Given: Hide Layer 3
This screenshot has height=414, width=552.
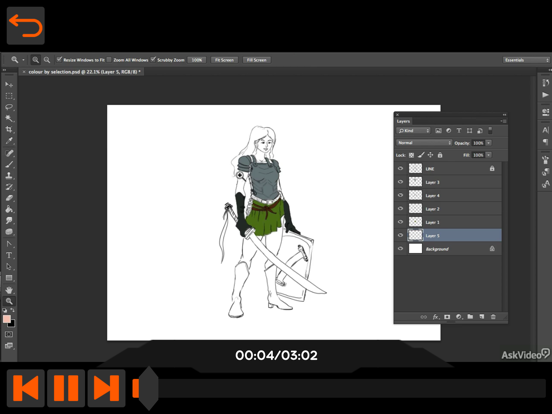Looking at the screenshot, I should [x=400, y=182].
